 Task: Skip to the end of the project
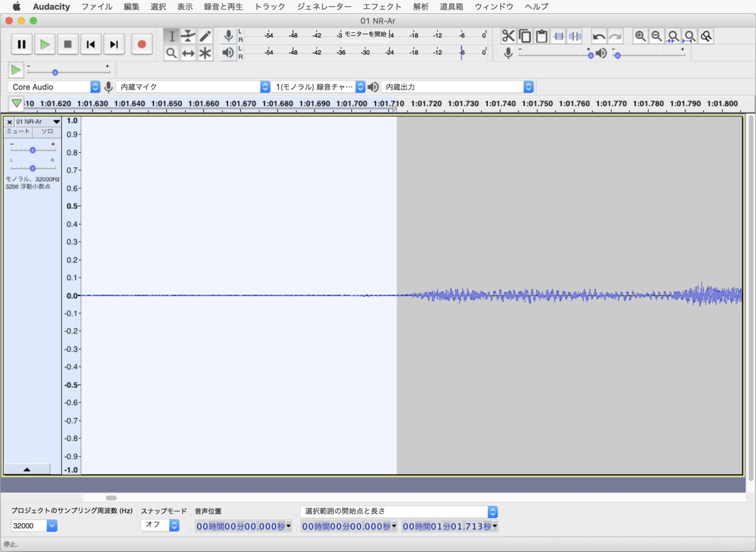click(113, 44)
